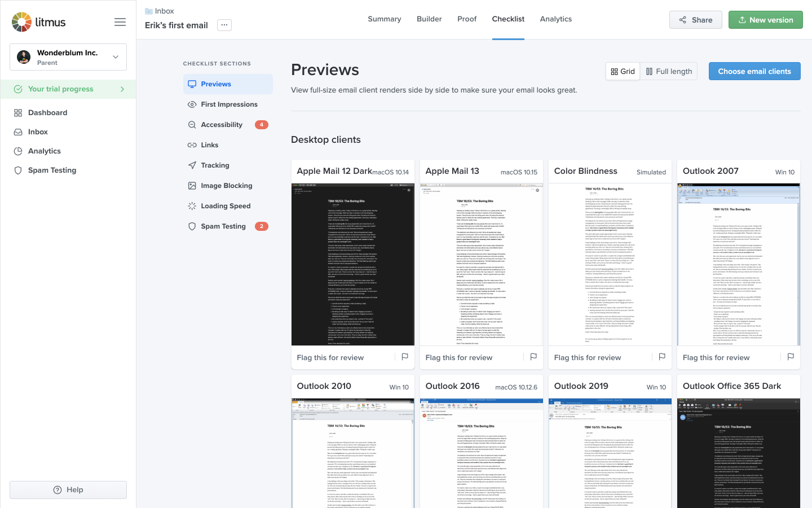Open the Outlook 2007 preview thumbnail

click(x=739, y=264)
